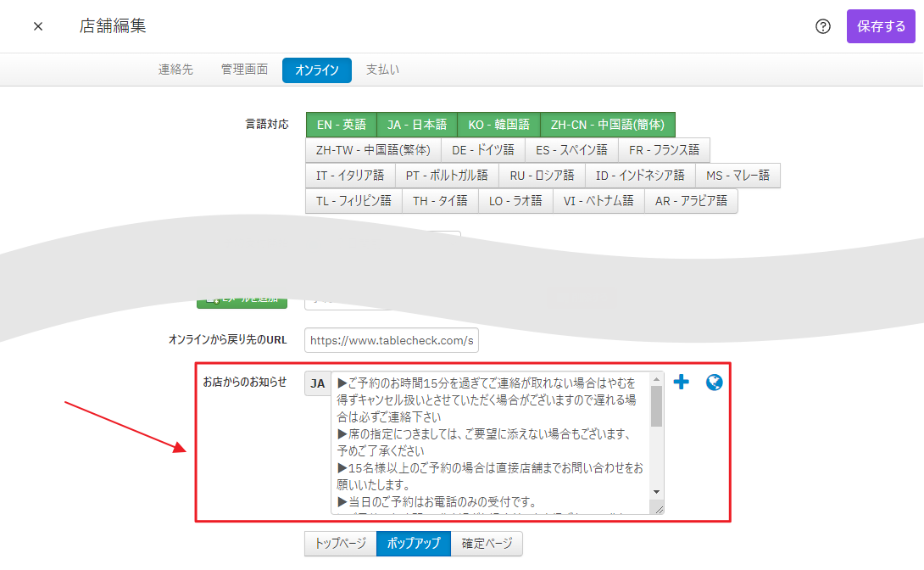Open the help question mark icon
This screenshot has height=570, width=924.
(x=822, y=26)
